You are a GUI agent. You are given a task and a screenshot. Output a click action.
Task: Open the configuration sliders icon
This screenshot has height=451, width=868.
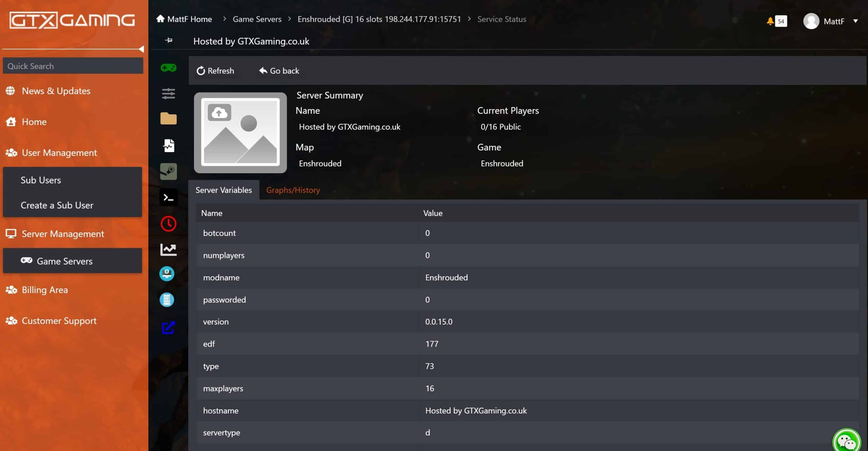[x=168, y=94]
